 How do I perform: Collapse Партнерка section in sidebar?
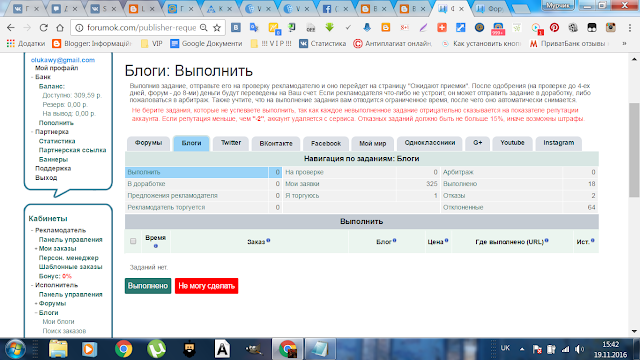pos(32,132)
